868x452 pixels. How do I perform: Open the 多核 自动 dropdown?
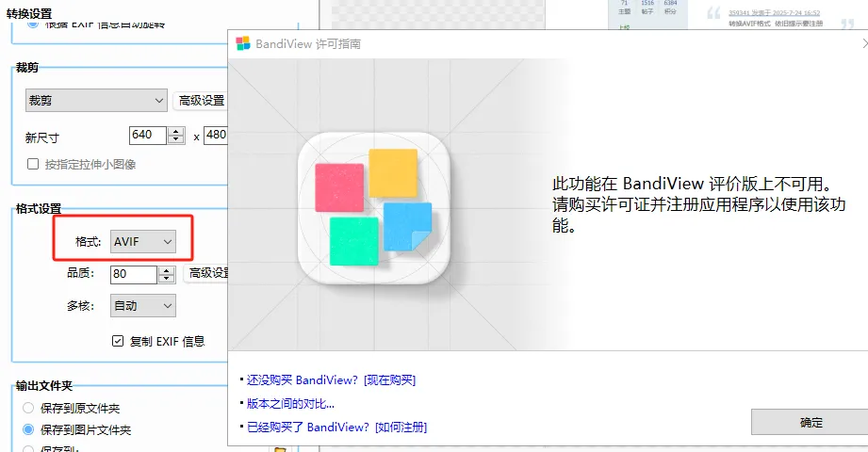[143, 306]
